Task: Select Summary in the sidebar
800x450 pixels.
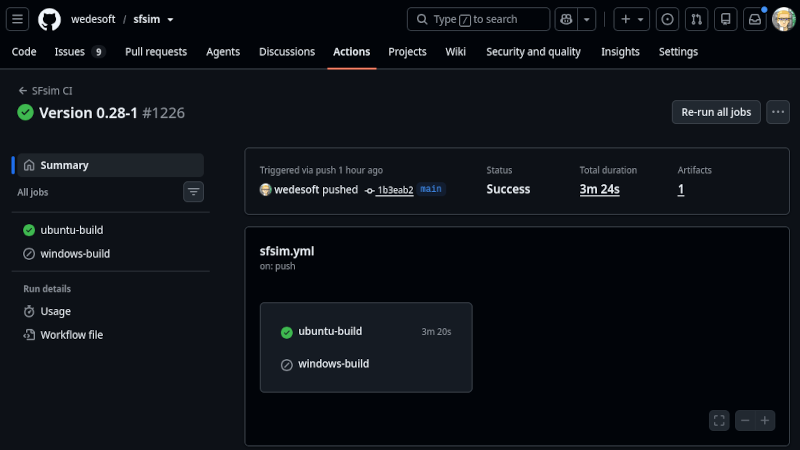Action: pyautogui.click(x=110, y=165)
